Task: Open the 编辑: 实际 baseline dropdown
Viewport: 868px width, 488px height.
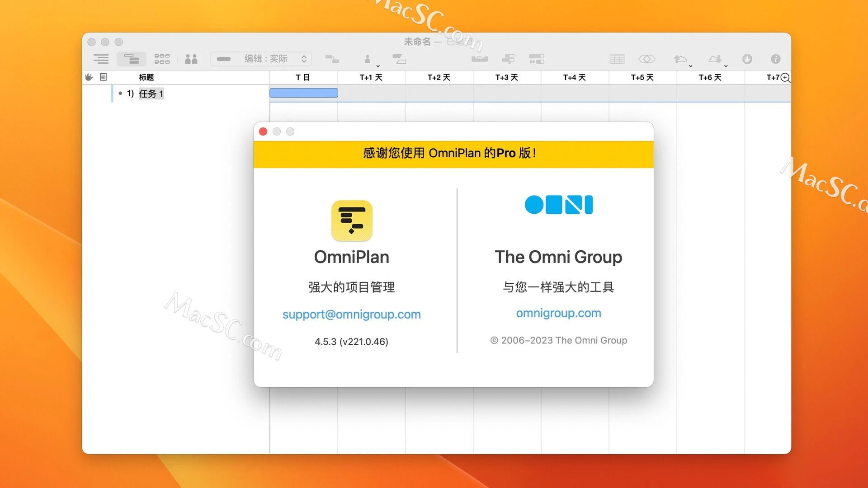Action: pyautogui.click(x=261, y=59)
